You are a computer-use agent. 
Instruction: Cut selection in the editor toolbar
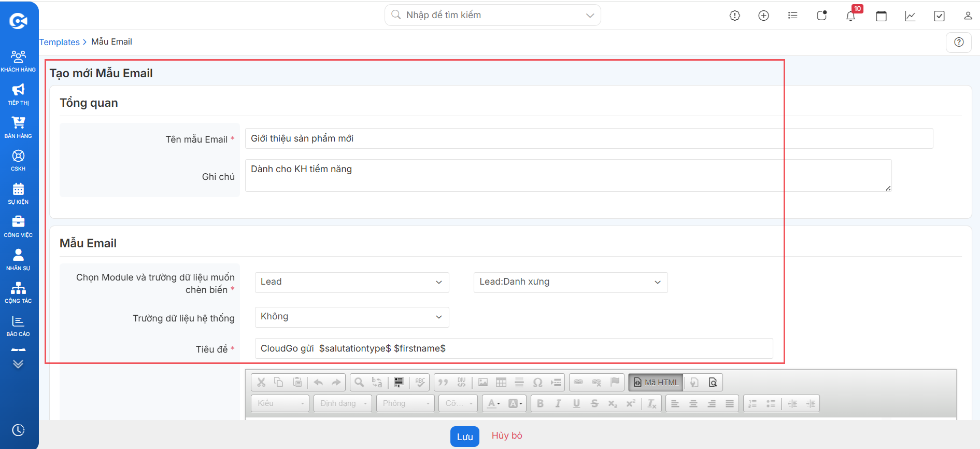pos(261,382)
